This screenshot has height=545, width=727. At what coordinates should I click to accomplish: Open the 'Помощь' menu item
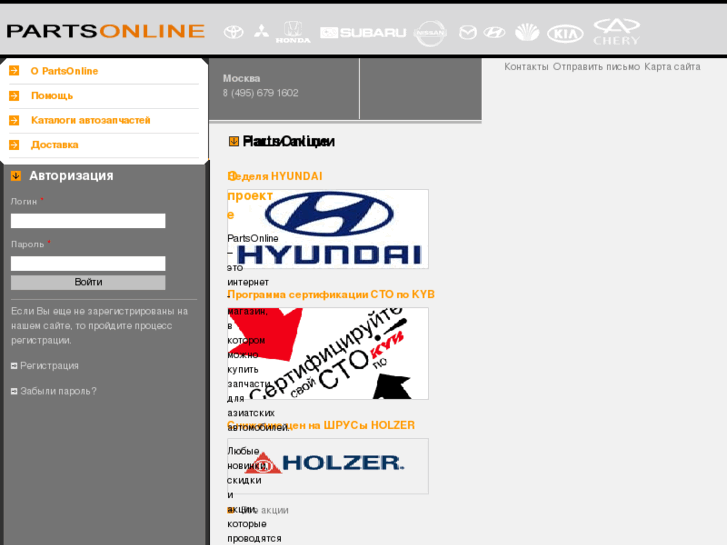(x=52, y=96)
